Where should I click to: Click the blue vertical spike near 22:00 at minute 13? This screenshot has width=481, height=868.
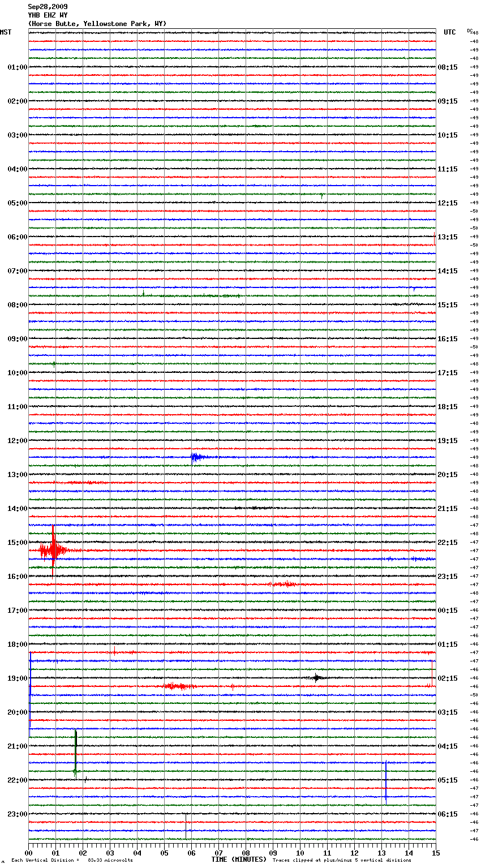coord(386,783)
